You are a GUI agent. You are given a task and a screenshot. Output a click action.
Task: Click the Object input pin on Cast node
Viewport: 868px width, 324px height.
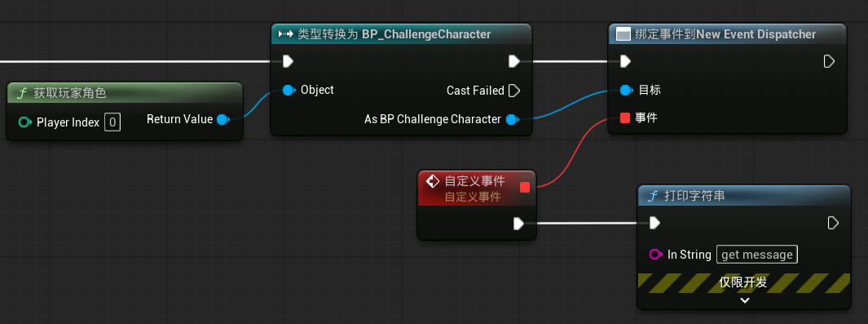click(x=289, y=90)
